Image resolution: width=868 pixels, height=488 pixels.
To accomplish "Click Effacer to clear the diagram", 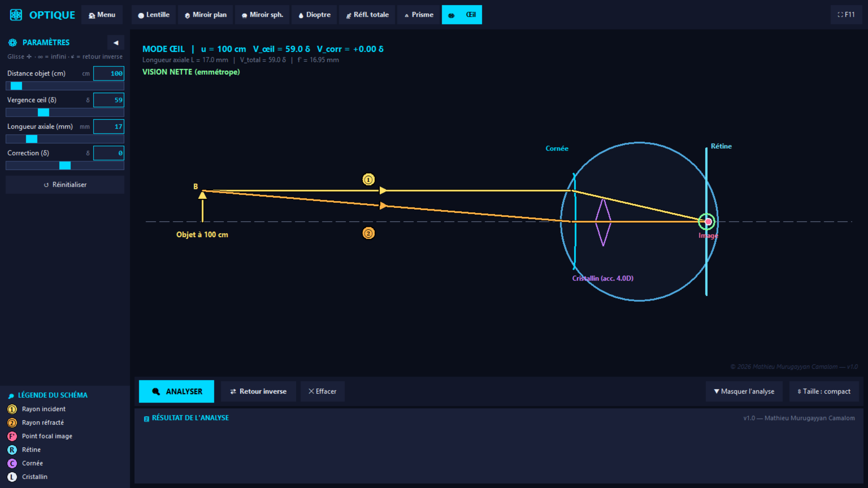I will point(322,391).
